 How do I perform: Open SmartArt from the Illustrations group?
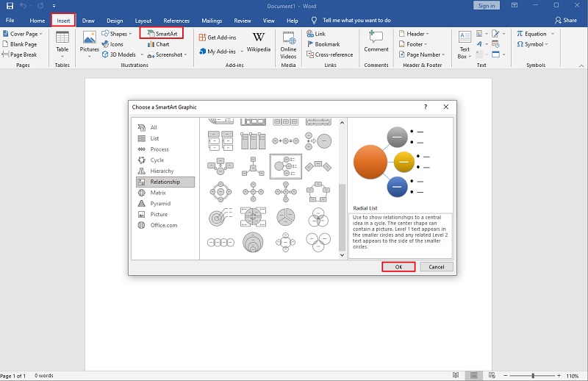click(162, 33)
